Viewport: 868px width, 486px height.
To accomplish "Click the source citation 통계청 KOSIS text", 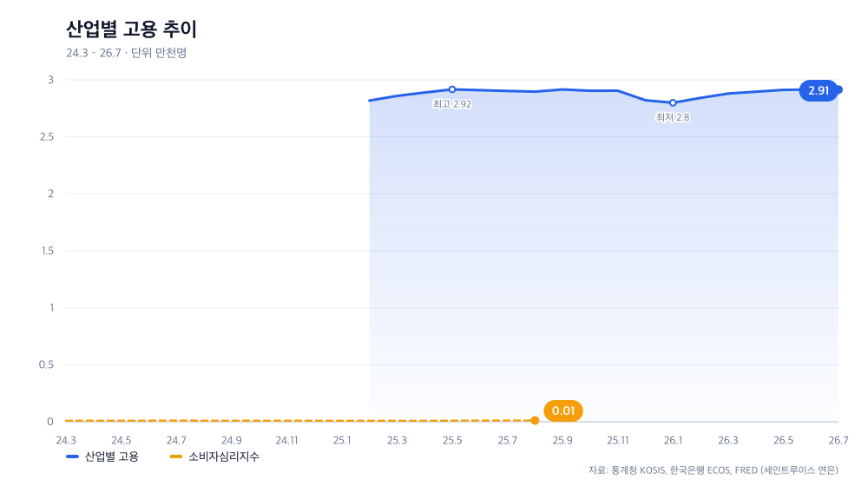I will coord(638,470).
